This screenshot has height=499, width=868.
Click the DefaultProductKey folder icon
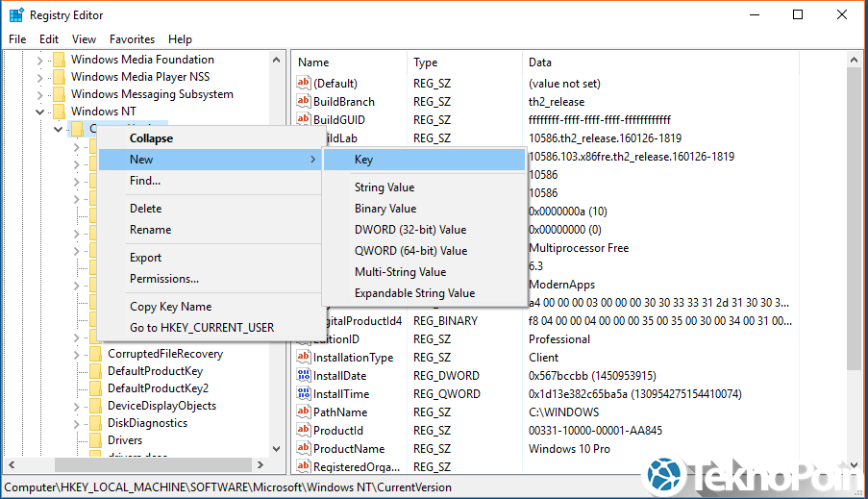(x=95, y=371)
